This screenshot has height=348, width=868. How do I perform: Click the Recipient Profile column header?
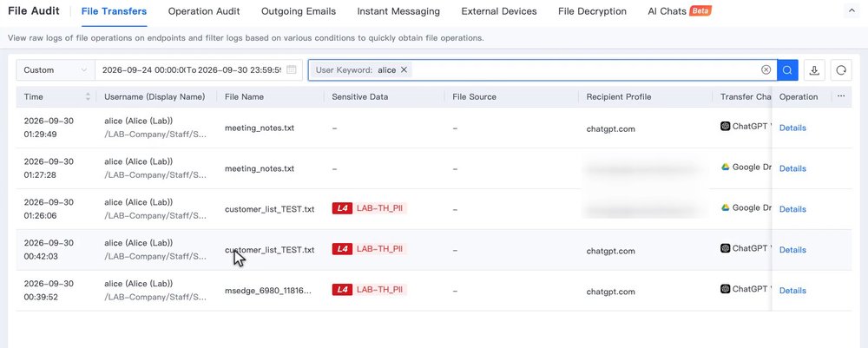(x=619, y=97)
